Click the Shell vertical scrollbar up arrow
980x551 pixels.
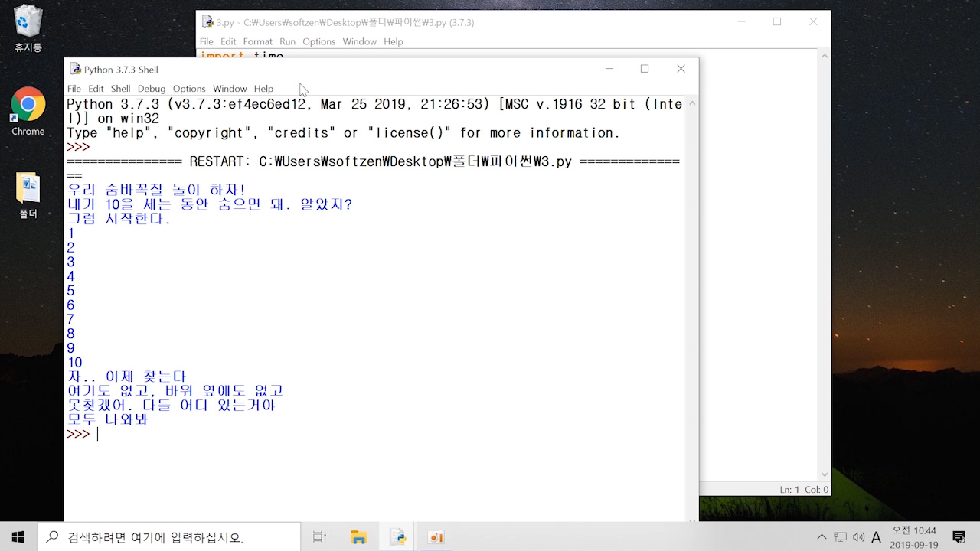click(691, 103)
